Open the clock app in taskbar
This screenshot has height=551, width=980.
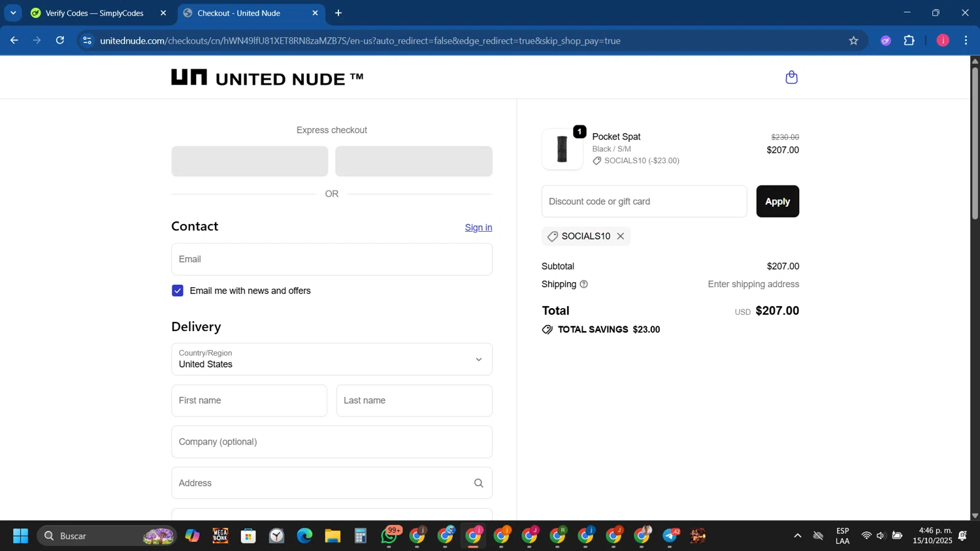pyautogui.click(x=276, y=536)
